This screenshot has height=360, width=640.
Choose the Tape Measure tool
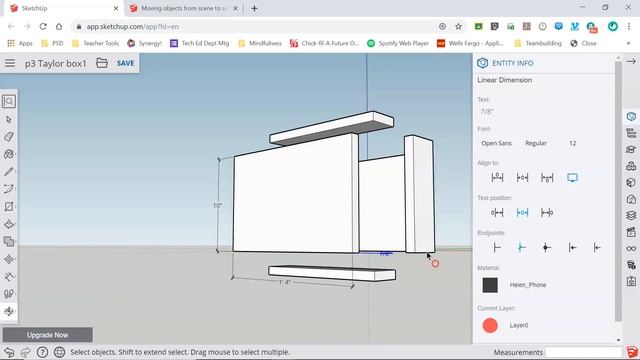(x=9, y=276)
